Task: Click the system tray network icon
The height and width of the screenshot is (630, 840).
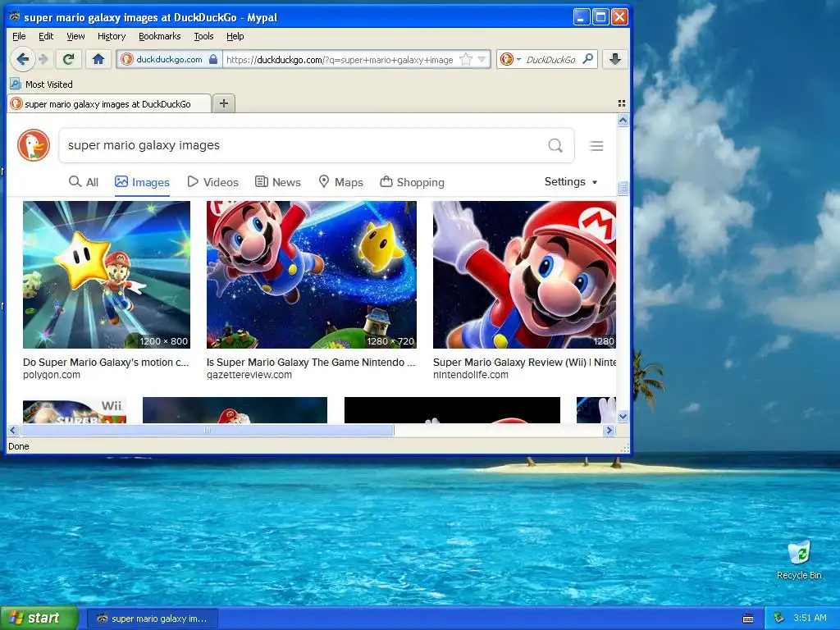Action: pyautogui.click(x=779, y=618)
